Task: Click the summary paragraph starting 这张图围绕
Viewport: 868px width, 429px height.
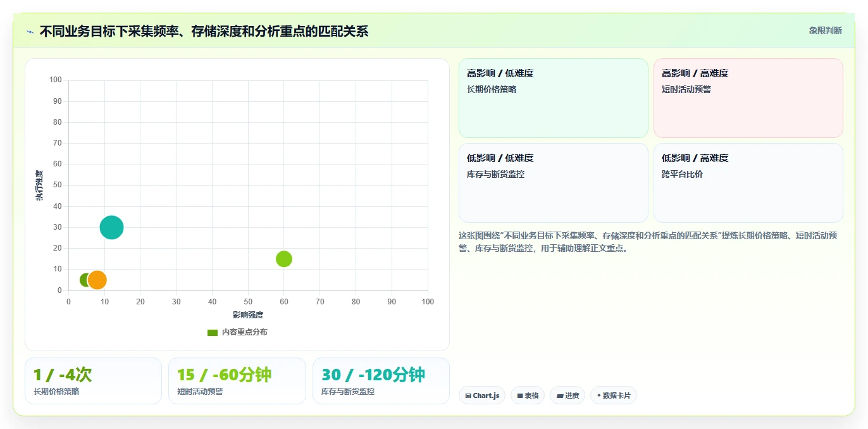Action: (x=648, y=242)
